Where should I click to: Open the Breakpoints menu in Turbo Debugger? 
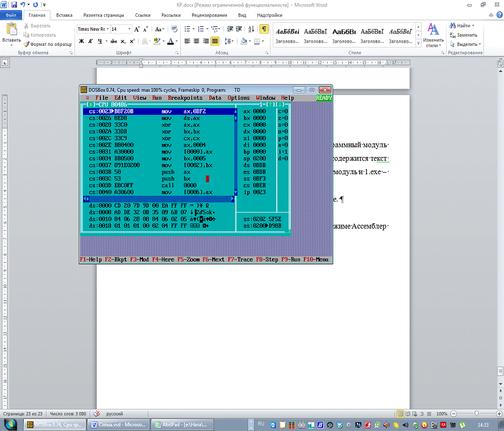point(185,98)
